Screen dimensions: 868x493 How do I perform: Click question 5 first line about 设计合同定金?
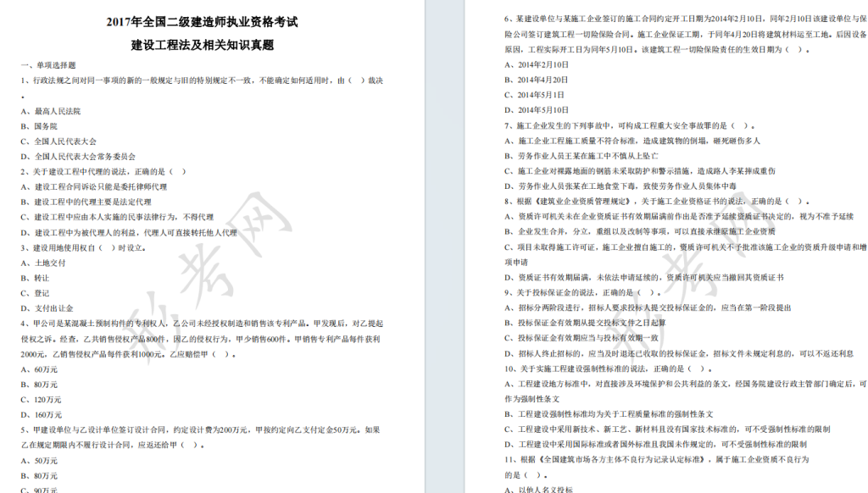(x=200, y=430)
